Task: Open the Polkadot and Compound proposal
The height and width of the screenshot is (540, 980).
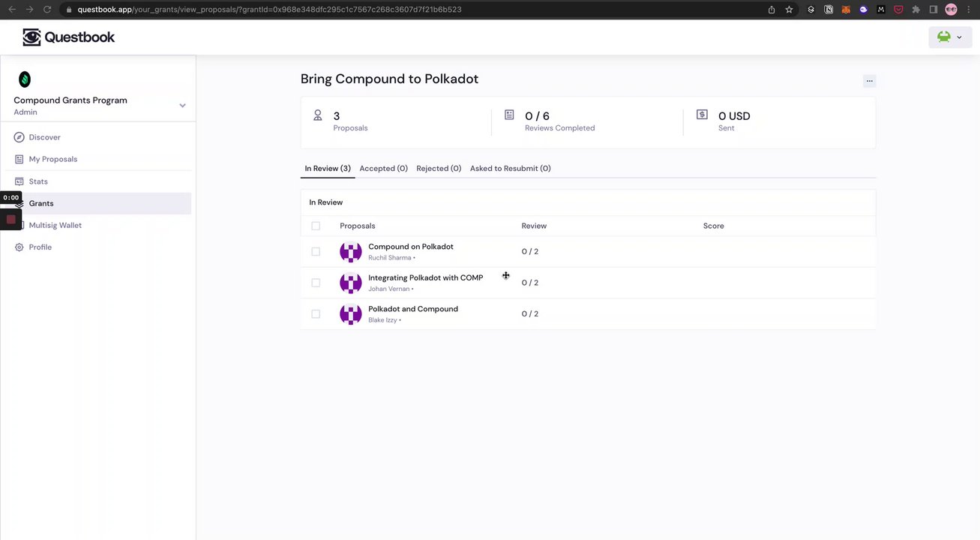Action: (x=412, y=309)
